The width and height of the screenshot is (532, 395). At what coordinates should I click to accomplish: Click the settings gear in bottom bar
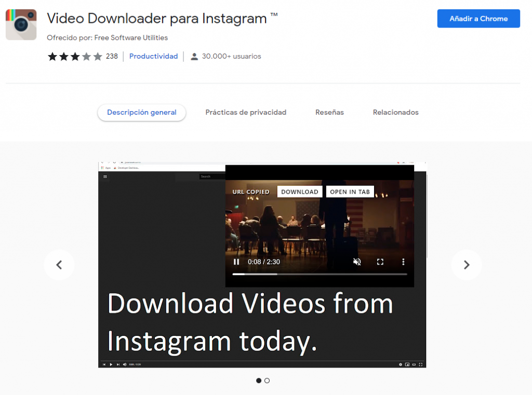click(x=401, y=364)
